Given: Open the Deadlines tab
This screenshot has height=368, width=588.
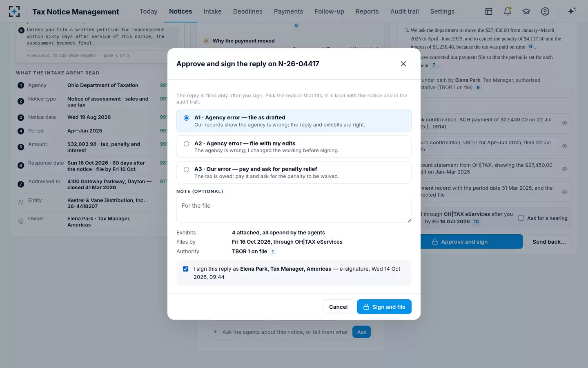Looking at the screenshot, I should click(x=248, y=11).
